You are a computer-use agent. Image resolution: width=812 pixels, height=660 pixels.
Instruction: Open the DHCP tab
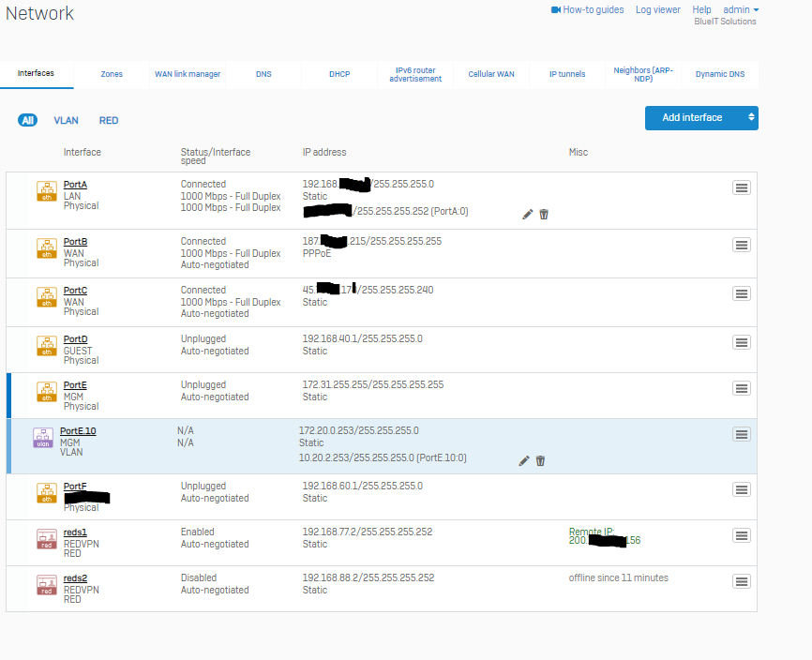[x=339, y=74]
